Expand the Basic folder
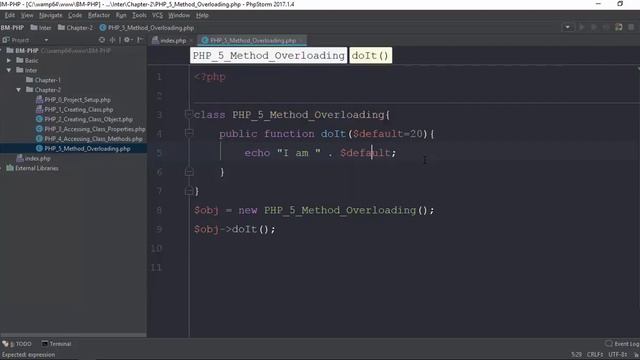The image size is (640, 360). (x=9, y=60)
